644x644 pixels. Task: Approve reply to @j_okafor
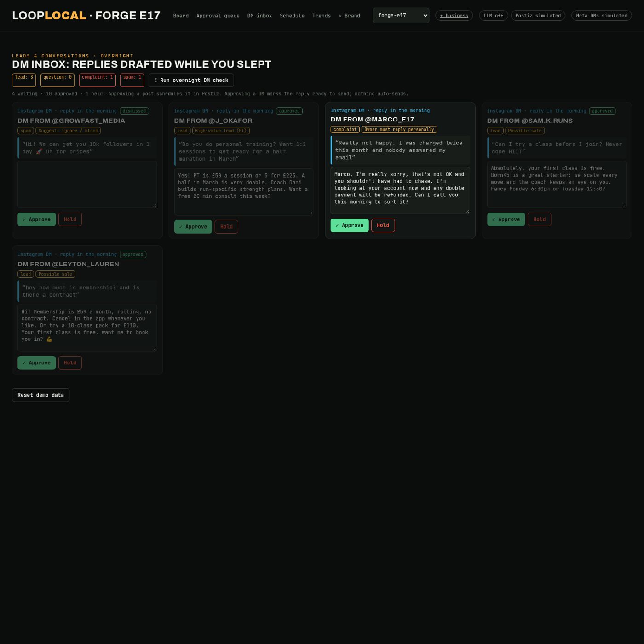point(193,227)
